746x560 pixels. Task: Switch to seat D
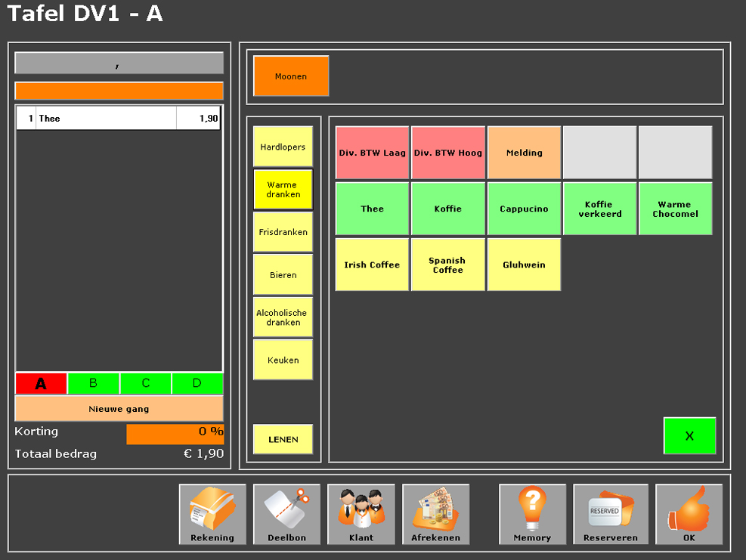click(x=197, y=383)
